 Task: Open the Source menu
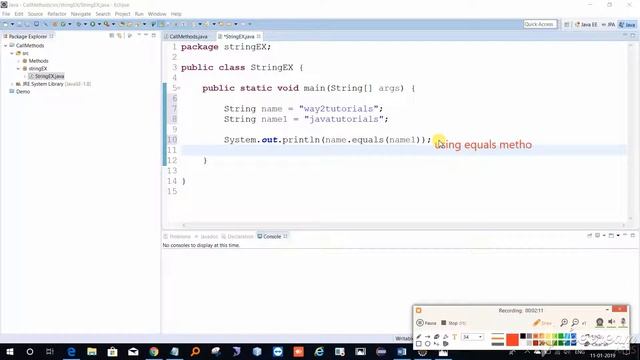coord(35,14)
